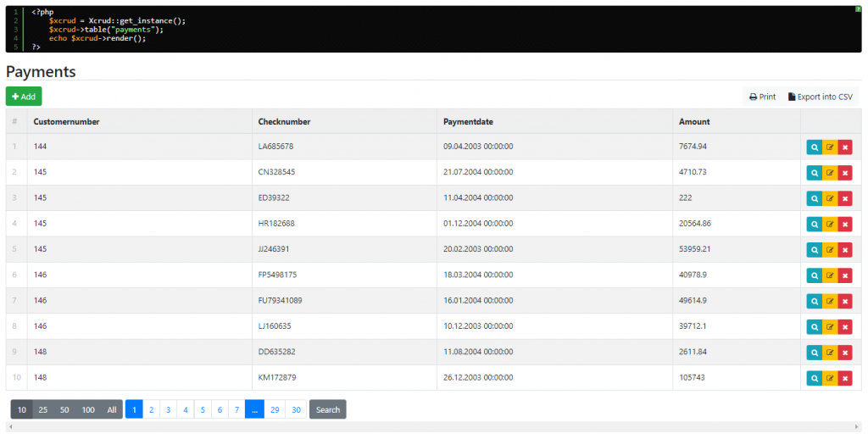Click the pagination ellipsis button
Screen dimensions: 868x439
click(x=254, y=409)
